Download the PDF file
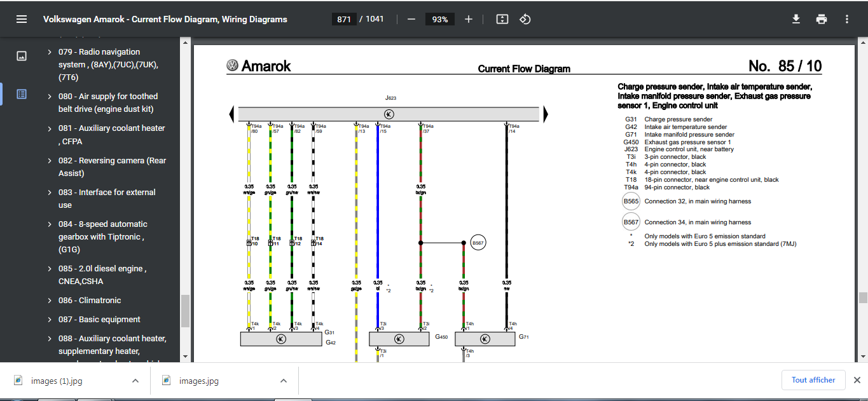 coord(796,19)
